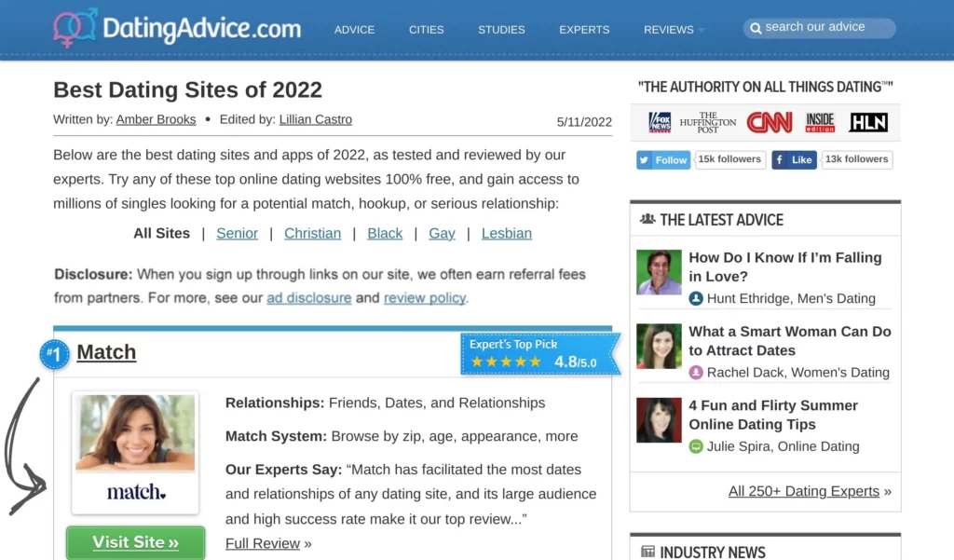This screenshot has height=560, width=954.
Task: Select the All Sites filter
Action: click(x=162, y=233)
